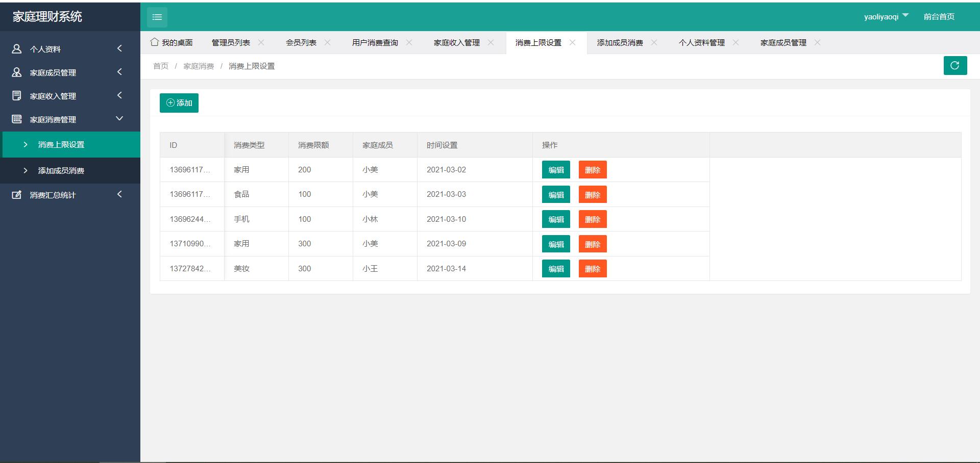Click the 家庭消费管理 list icon

(x=17, y=119)
